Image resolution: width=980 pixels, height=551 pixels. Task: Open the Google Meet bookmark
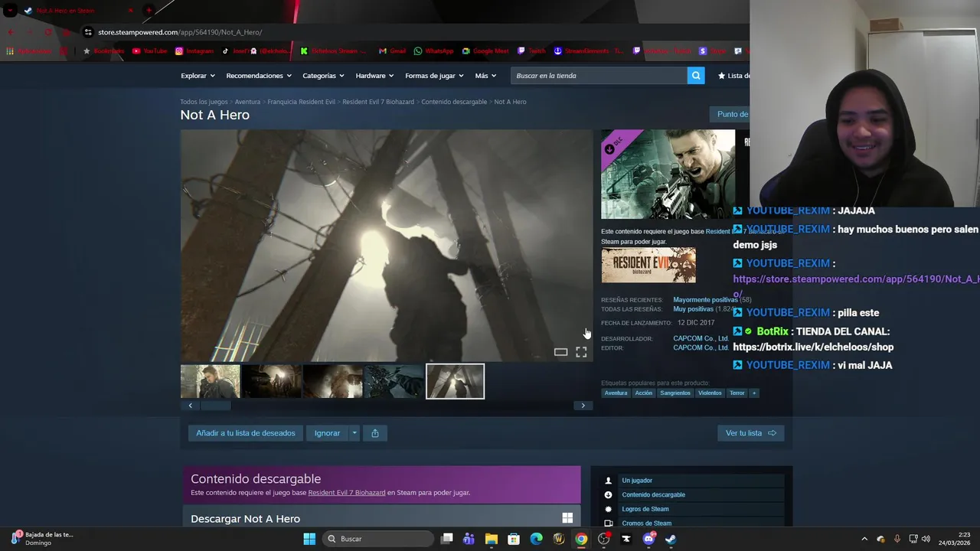point(484,51)
